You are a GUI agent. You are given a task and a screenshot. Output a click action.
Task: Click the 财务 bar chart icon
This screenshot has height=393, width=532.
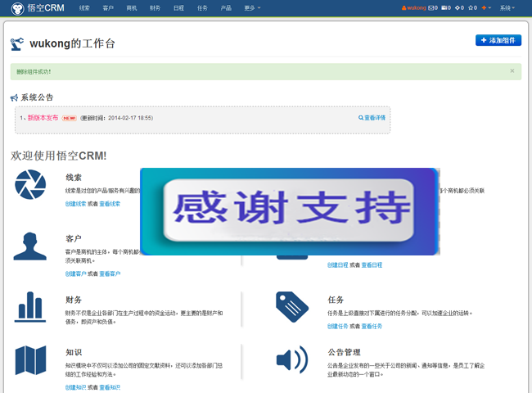[29, 307]
